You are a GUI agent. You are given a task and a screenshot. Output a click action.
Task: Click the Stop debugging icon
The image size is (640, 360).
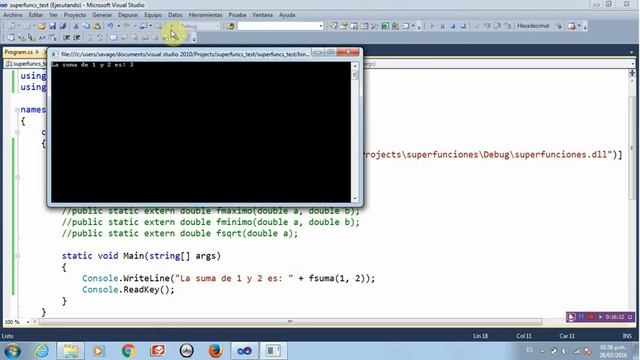[453, 26]
